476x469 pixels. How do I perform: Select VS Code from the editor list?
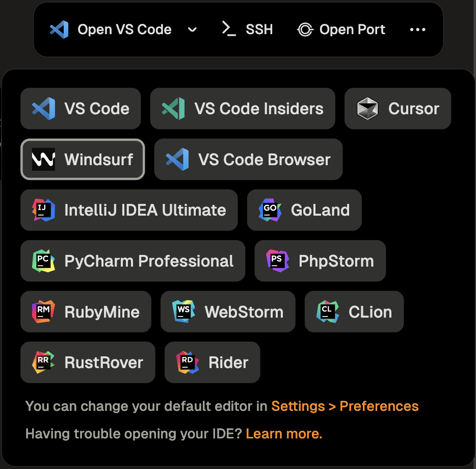click(81, 109)
